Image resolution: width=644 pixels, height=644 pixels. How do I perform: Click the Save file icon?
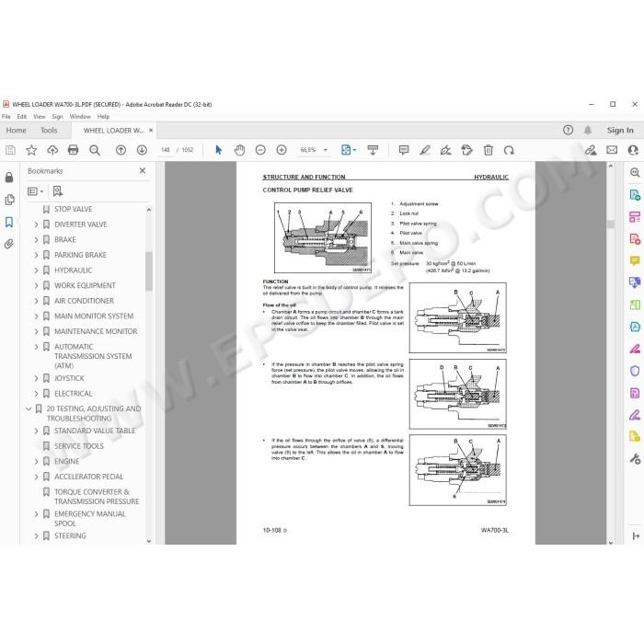tap(10, 150)
